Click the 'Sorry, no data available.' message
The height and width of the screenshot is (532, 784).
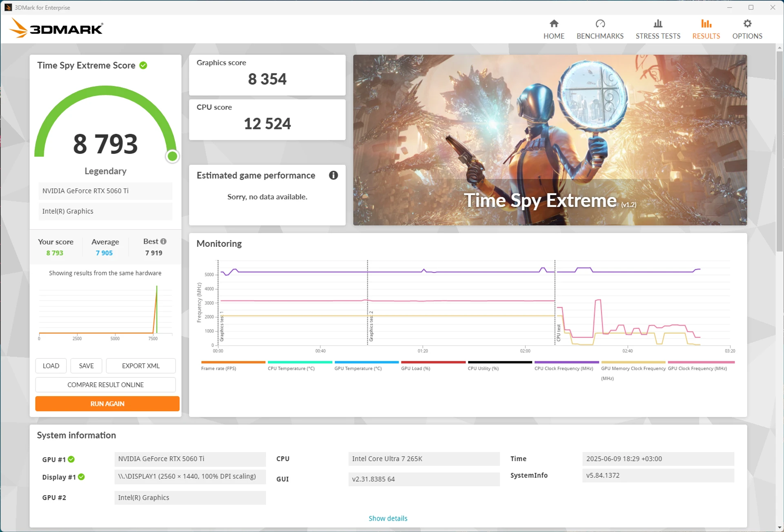pyautogui.click(x=267, y=197)
